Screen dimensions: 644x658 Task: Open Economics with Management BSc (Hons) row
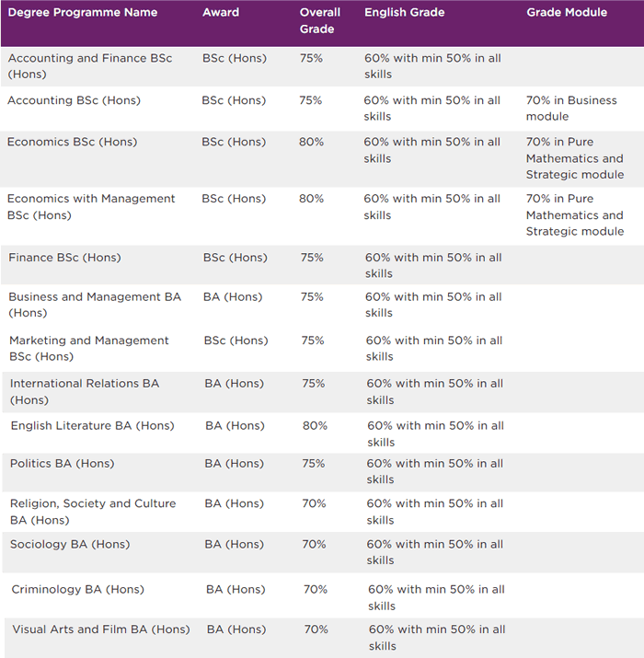(x=91, y=206)
